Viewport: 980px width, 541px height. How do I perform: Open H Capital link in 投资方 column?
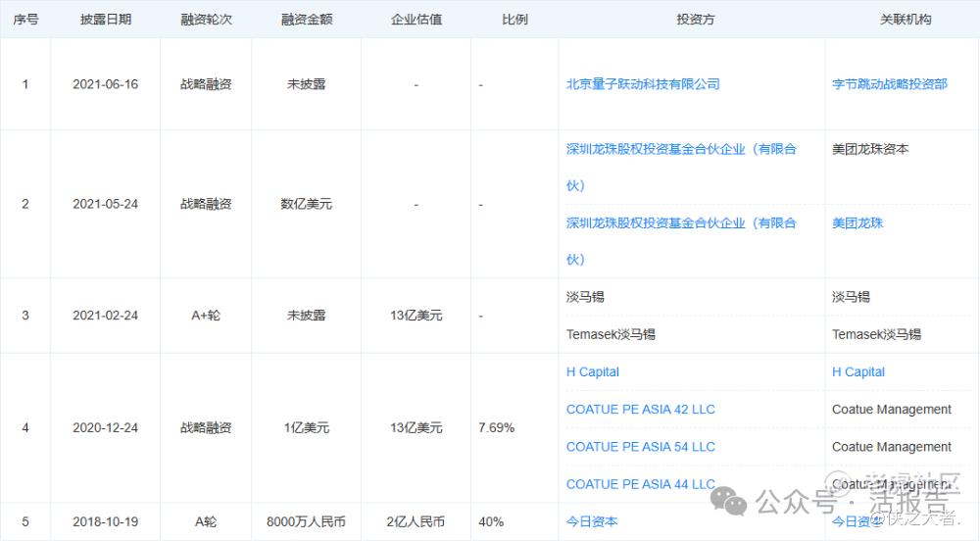593,371
